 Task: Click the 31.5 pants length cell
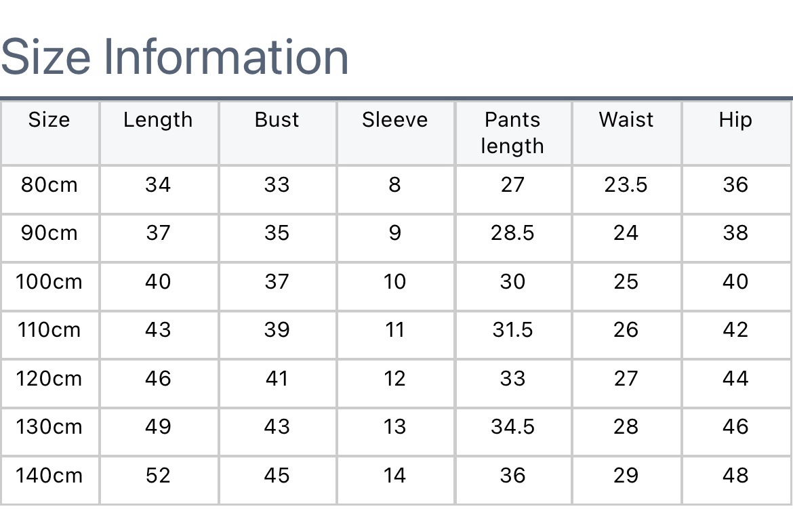coord(512,331)
